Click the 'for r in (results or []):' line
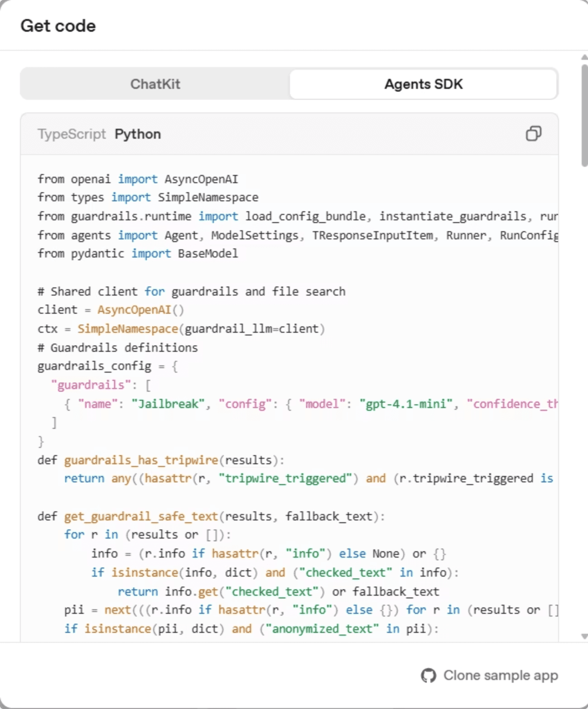The image size is (588, 709). coord(147,535)
